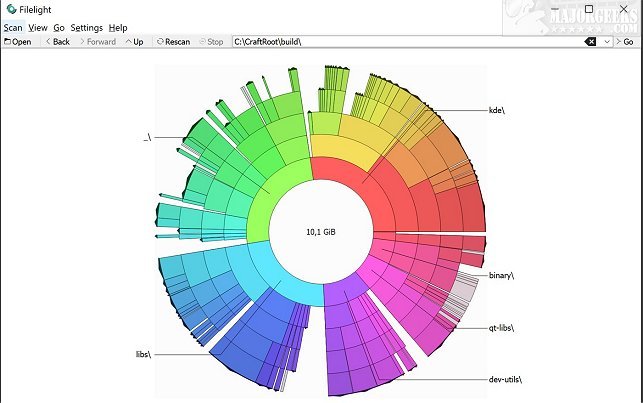Click the Go button beside location bar
This screenshot has width=643, height=403.
pos(625,42)
